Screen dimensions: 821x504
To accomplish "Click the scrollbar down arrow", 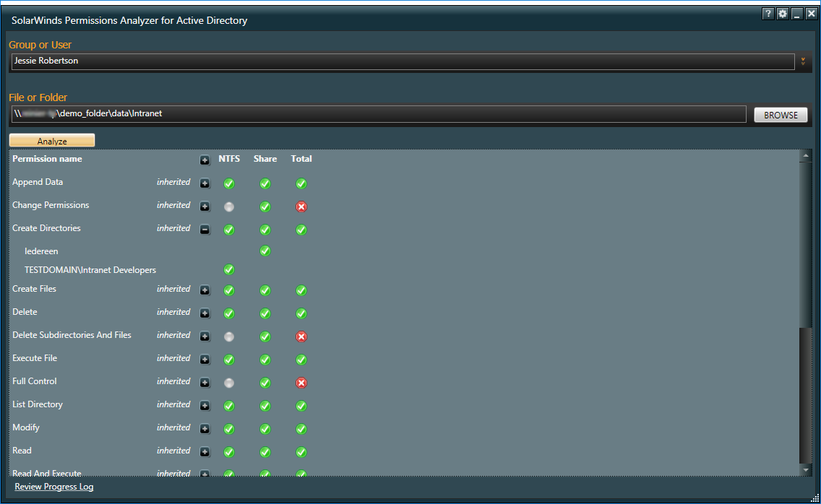I will [805, 470].
